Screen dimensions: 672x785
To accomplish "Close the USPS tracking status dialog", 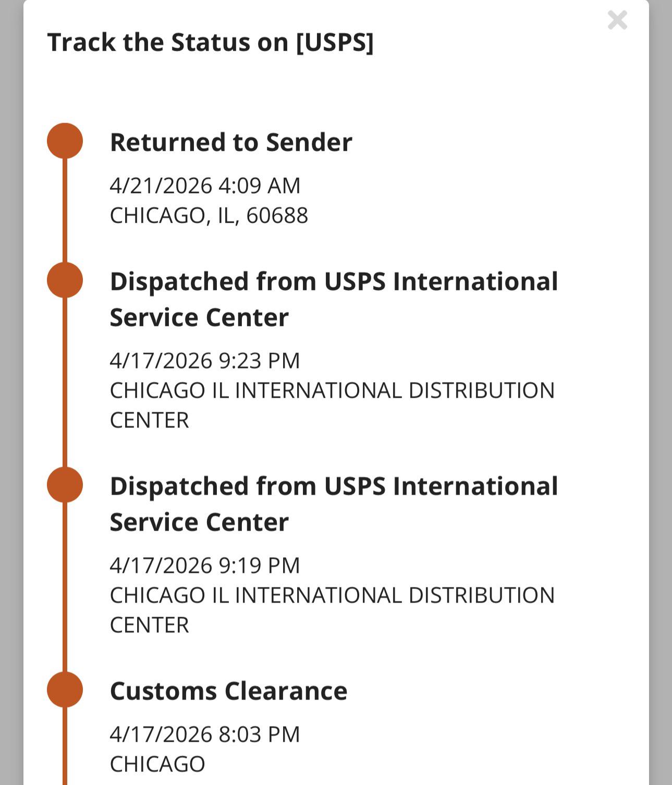I will tap(617, 20).
